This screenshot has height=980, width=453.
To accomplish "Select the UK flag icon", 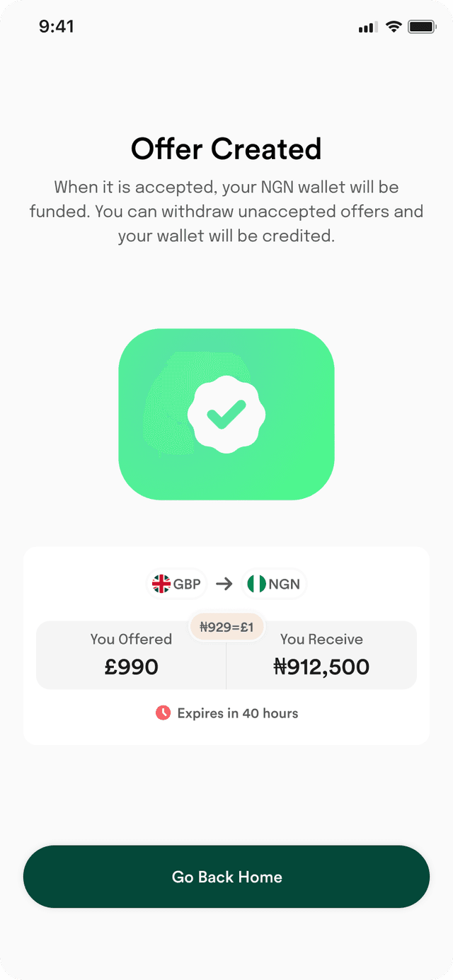I will (161, 584).
